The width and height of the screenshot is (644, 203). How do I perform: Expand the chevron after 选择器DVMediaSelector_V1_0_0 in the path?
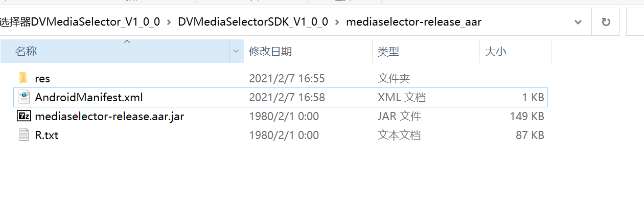169,22
